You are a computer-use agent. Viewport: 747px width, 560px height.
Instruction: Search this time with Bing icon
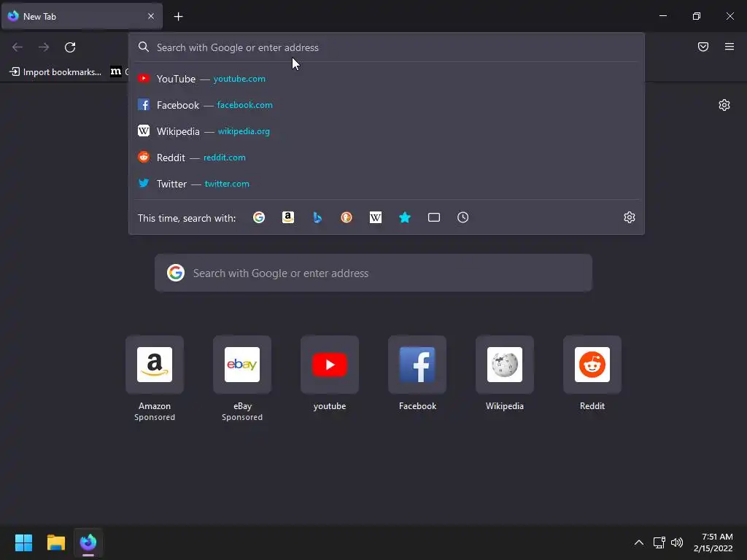point(317,217)
